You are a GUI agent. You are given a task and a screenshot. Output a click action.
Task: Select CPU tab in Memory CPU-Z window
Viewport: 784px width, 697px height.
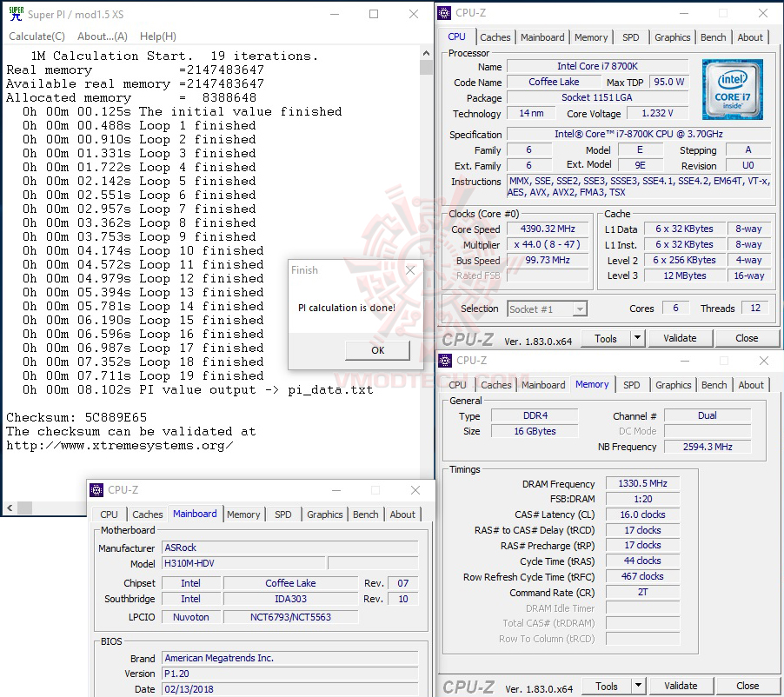pyautogui.click(x=457, y=385)
